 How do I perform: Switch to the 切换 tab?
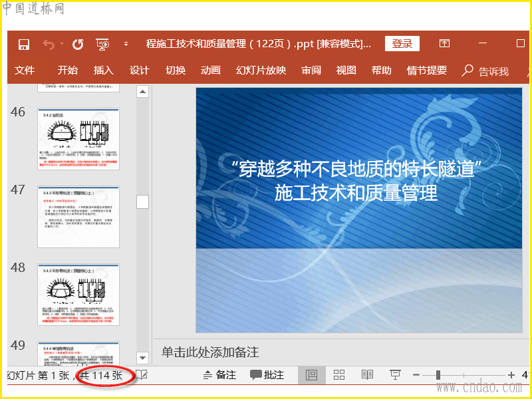(176, 70)
